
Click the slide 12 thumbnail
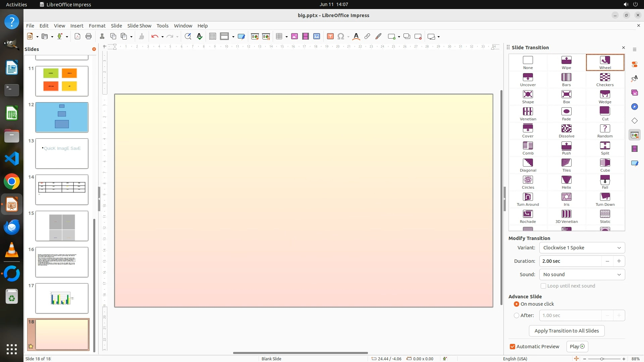click(x=62, y=117)
